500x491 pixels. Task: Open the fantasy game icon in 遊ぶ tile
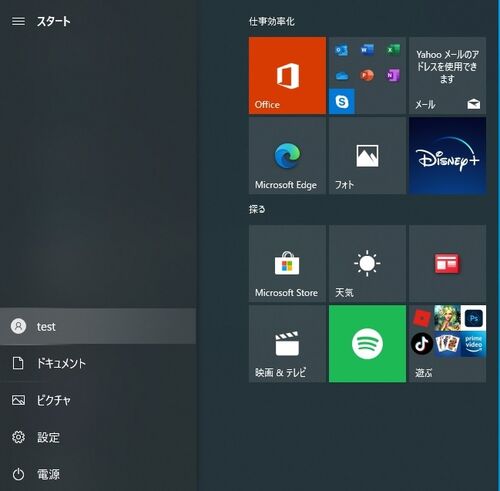click(x=447, y=318)
